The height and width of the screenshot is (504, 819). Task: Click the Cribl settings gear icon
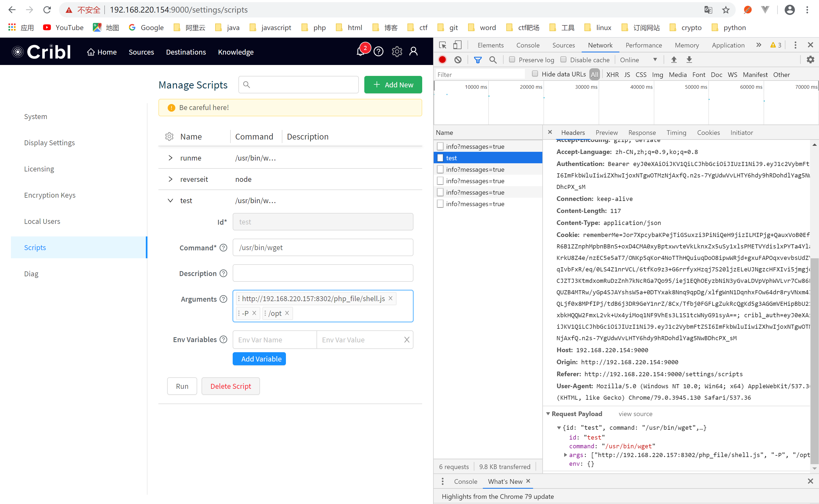click(397, 52)
